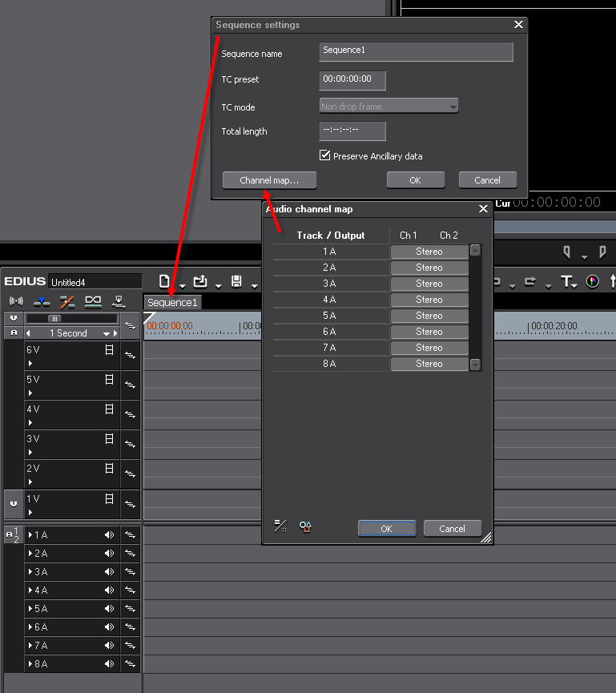Click the New sequence page icon
The image size is (616, 693).
tap(165, 281)
